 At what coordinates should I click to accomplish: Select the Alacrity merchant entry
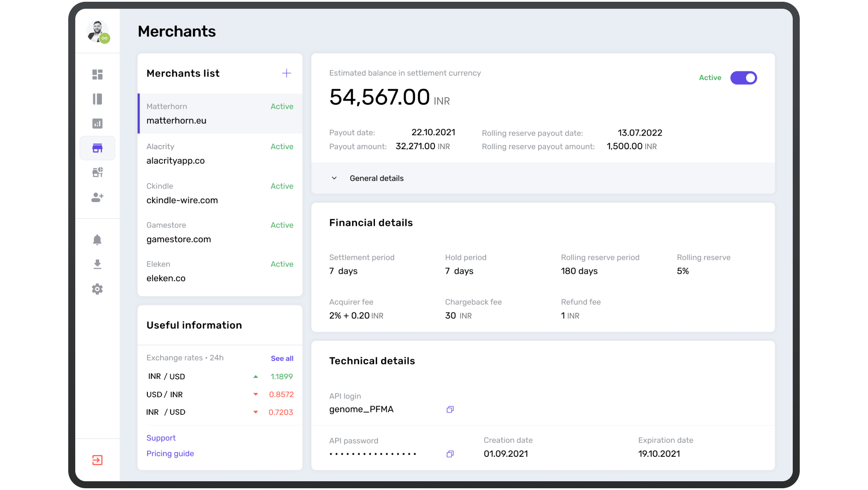(220, 154)
